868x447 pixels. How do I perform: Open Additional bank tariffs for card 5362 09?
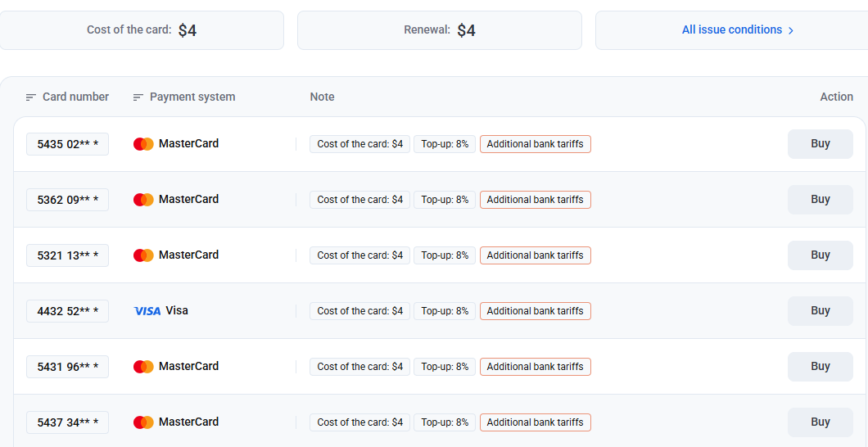point(535,200)
